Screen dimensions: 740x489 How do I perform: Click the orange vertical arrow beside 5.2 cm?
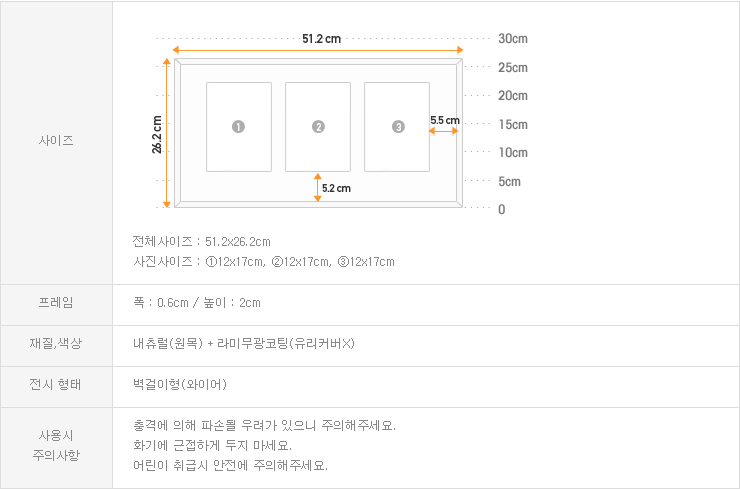[x=317, y=188]
